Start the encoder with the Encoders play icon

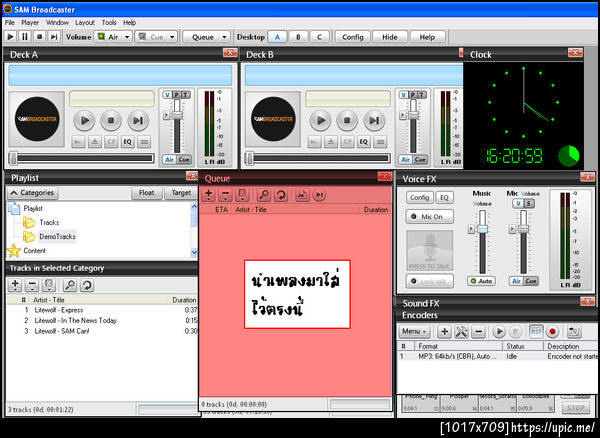pyautogui.click(x=499, y=331)
